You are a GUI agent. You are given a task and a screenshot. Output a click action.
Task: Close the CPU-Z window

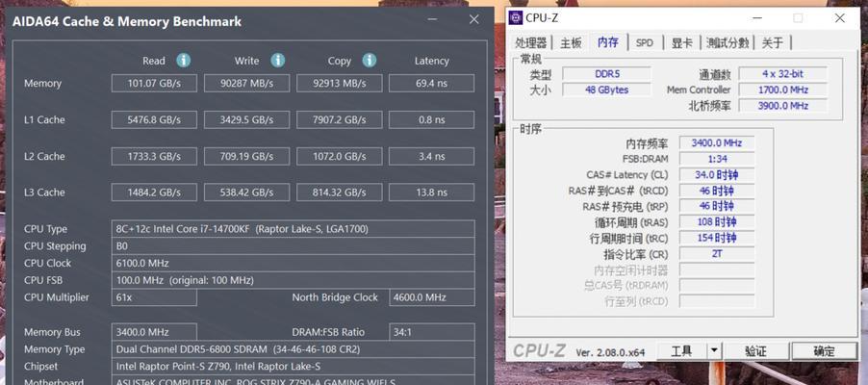tap(840, 17)
